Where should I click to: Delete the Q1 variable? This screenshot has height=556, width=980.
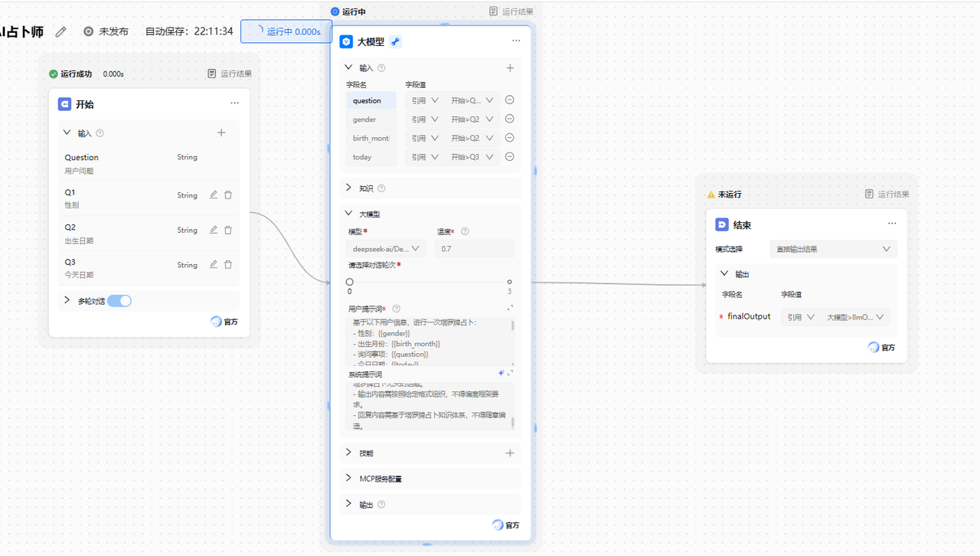pyautogui.click(x=228, y=195)
